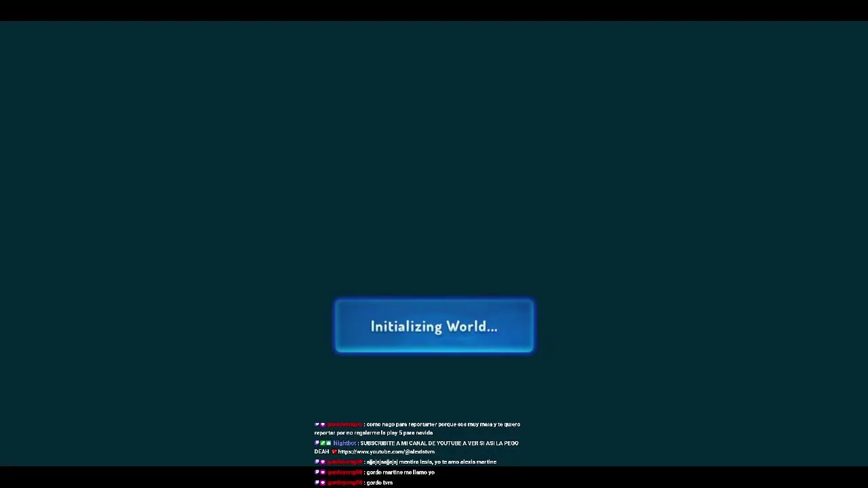Click the message "como hago para reportarte"

pos(417,428)
